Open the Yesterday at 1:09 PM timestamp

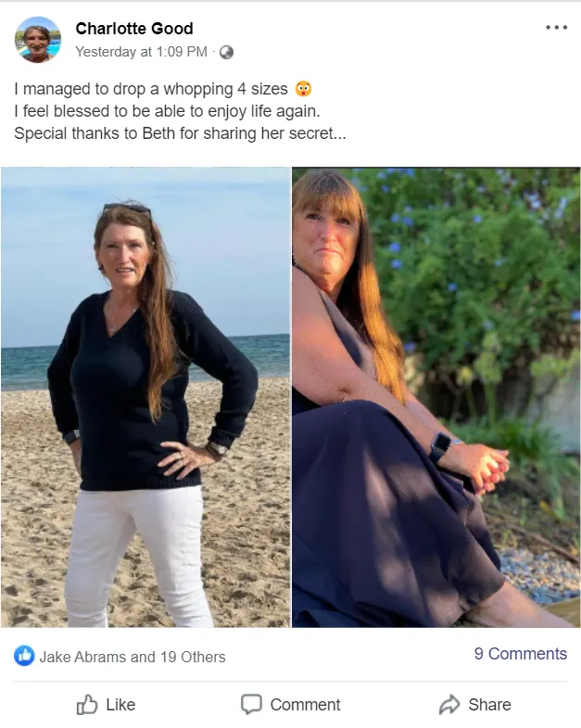click(x=141, y=52)
